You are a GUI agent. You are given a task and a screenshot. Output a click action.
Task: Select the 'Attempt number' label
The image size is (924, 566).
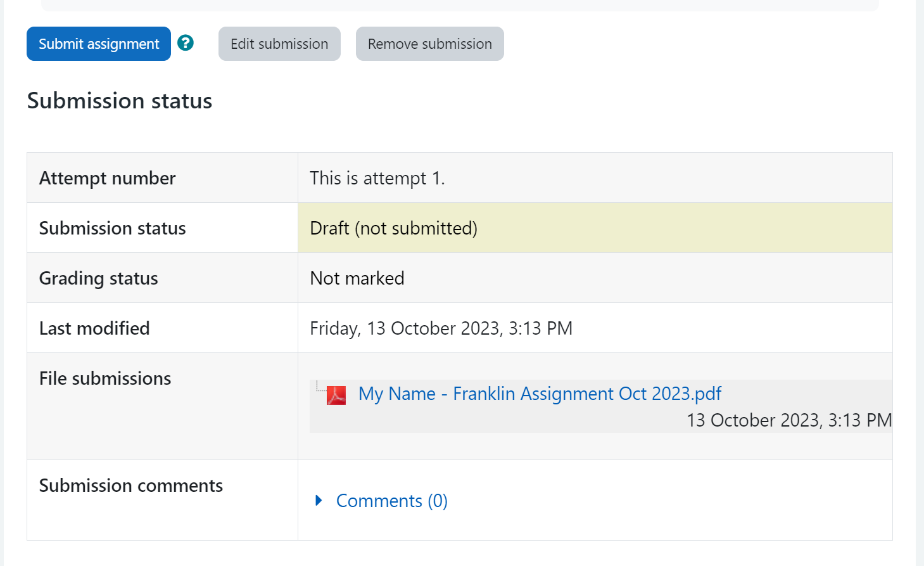108,178
